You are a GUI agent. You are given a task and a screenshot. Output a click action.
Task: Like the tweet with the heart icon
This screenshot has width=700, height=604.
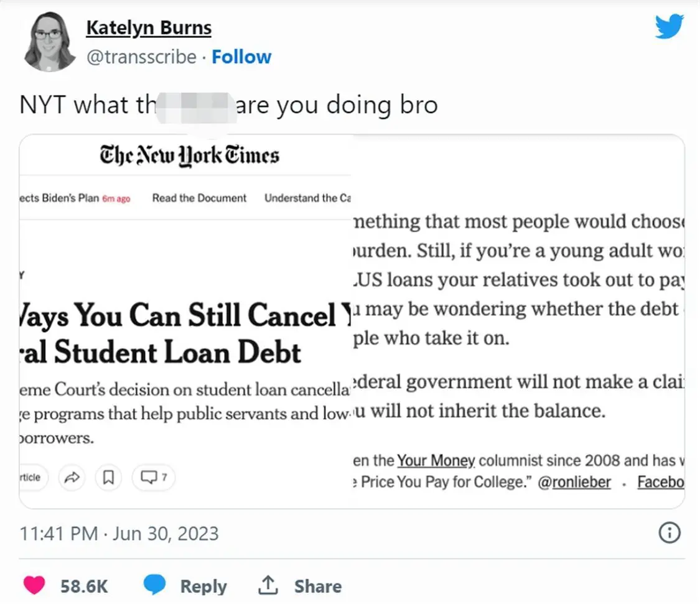coord(34,585)
